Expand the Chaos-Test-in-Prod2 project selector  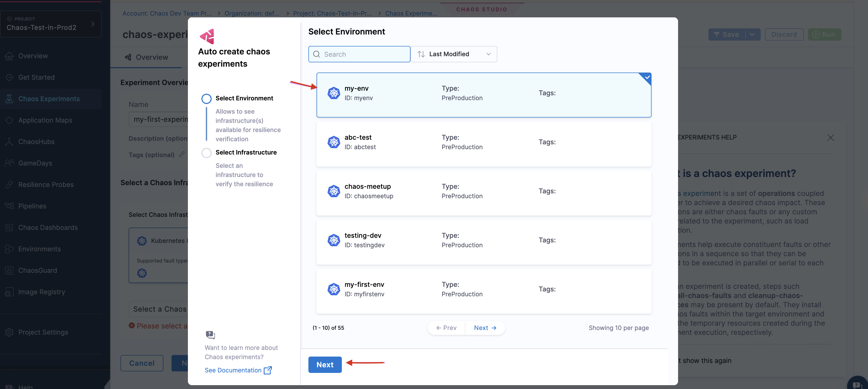coord(51,24)
